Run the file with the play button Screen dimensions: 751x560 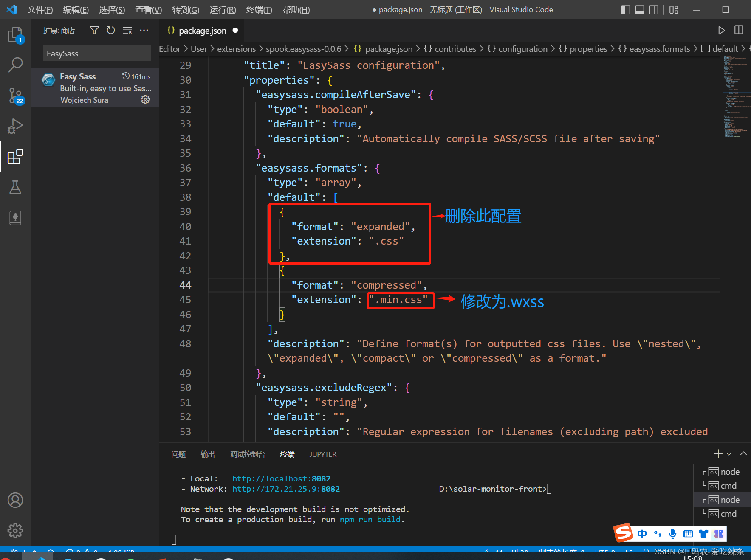pos(721,30)
